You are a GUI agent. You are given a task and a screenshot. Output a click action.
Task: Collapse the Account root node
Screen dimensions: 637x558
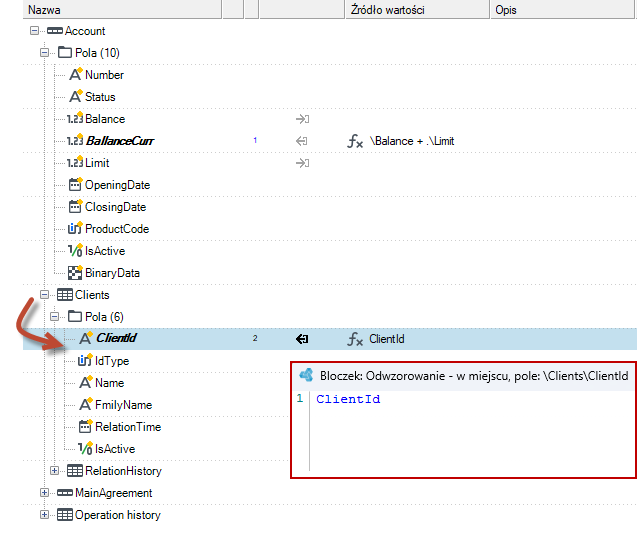[35, 31]
